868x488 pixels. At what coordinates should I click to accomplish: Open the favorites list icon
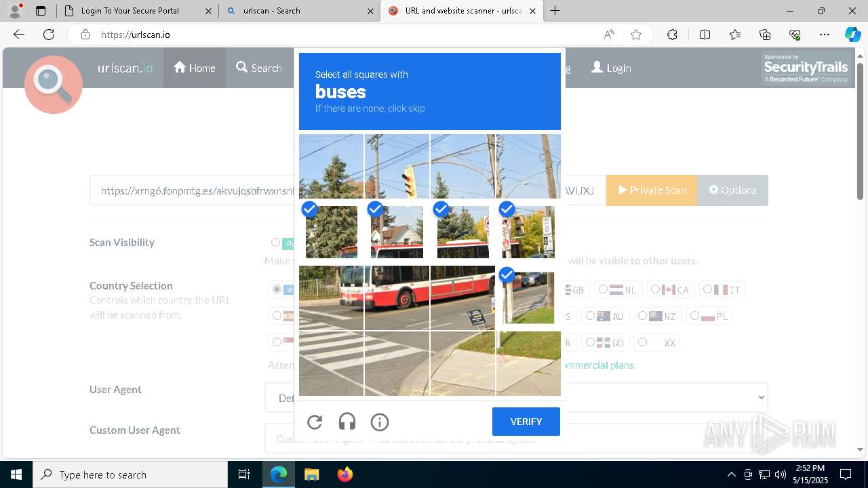[735, 35]
